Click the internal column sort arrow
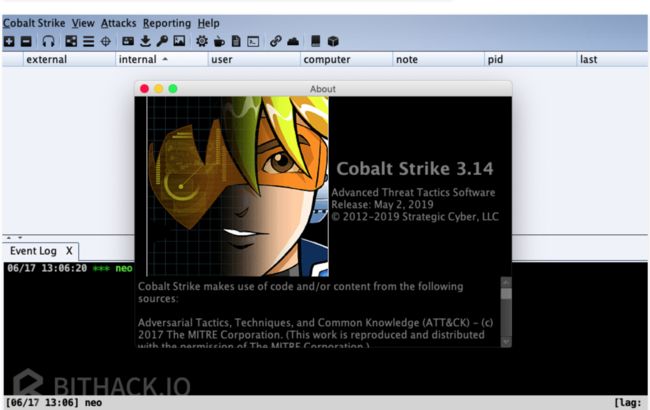The height and width of the screenshot is (410, 650). click(165, 59)
